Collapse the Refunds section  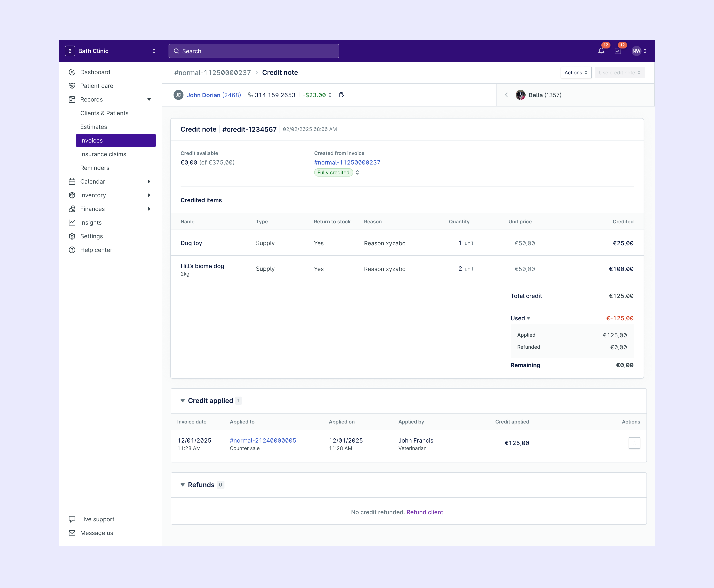coord(182,485)
